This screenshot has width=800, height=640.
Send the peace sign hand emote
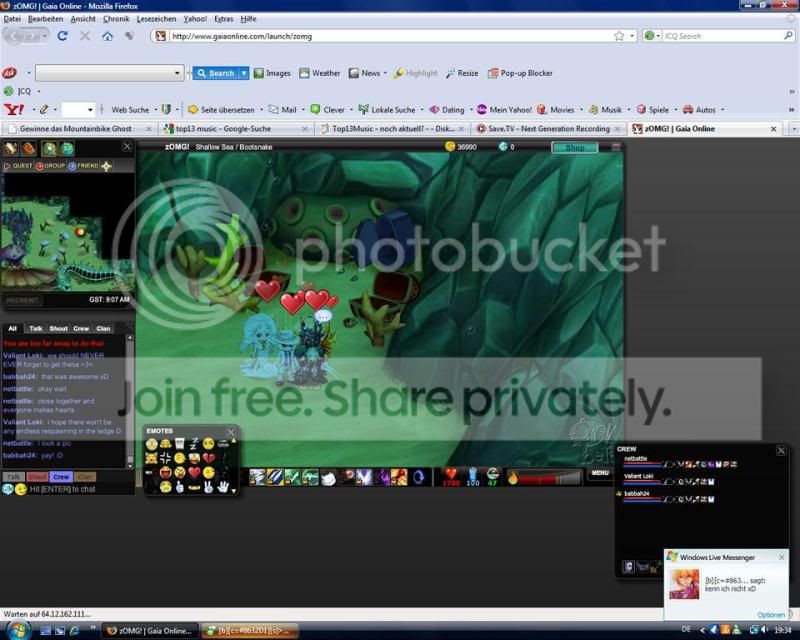point(208,487)
